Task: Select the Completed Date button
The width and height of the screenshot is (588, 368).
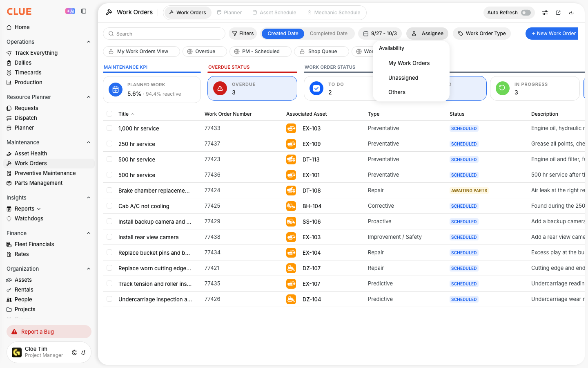Action: point(329,34)
